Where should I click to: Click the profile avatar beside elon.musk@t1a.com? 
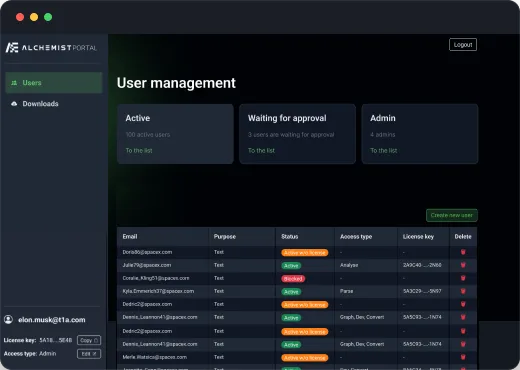pyautogui.click(x=8, y=320)
